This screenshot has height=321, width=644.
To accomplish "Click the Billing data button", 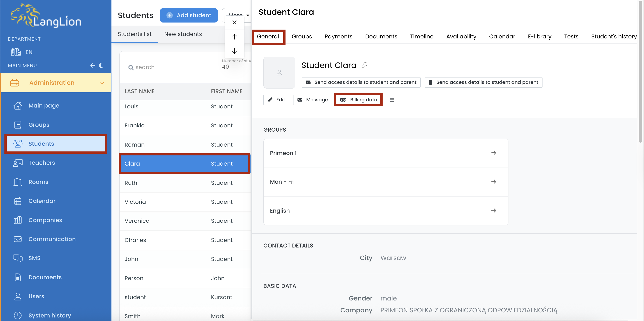I will [x=358, y=100].
